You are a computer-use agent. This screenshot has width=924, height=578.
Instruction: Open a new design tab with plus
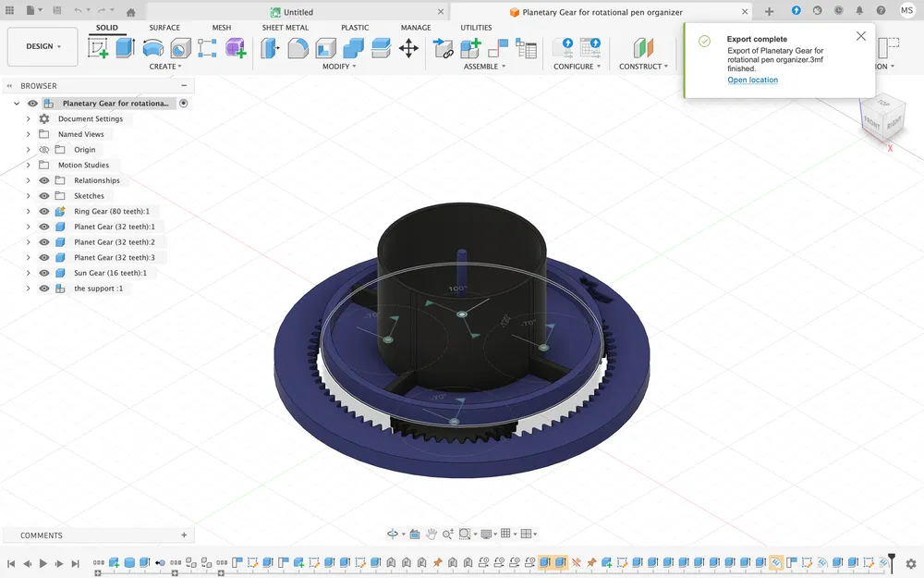point(769,11)
